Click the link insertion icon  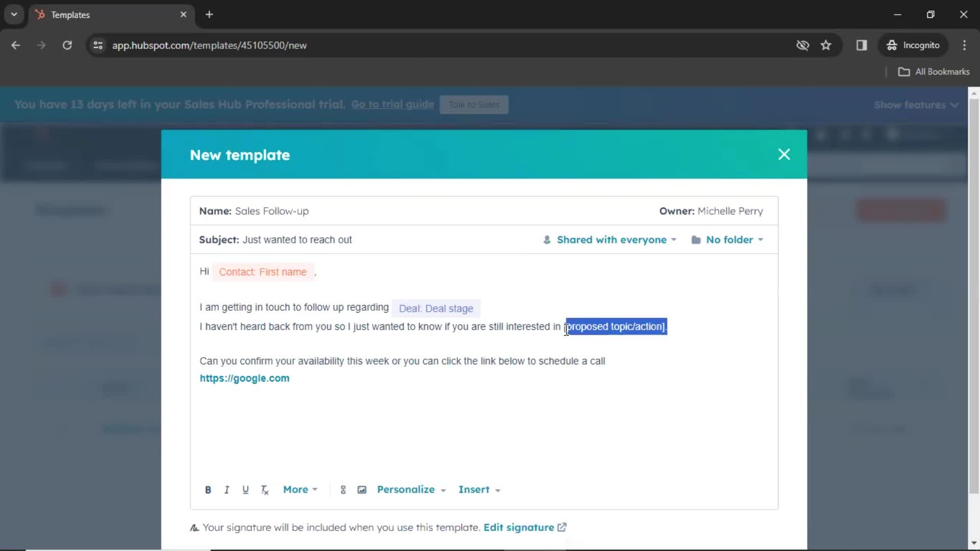pos(344,490)
